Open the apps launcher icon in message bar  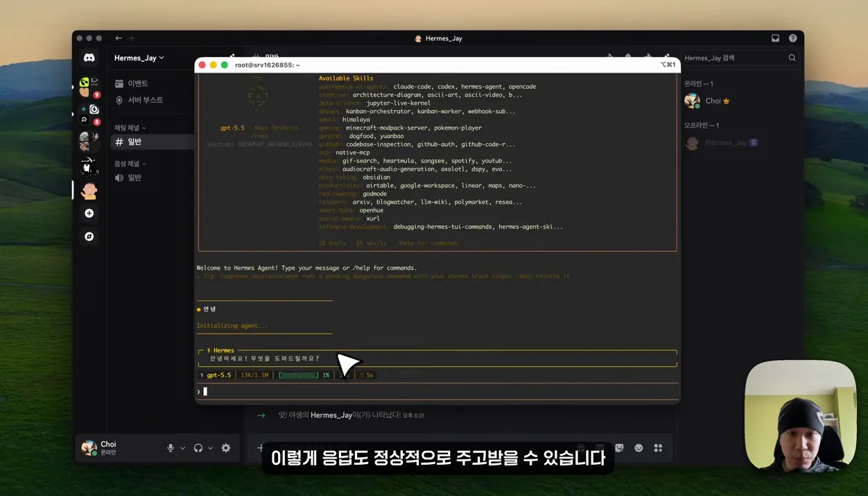click(658, 448)
